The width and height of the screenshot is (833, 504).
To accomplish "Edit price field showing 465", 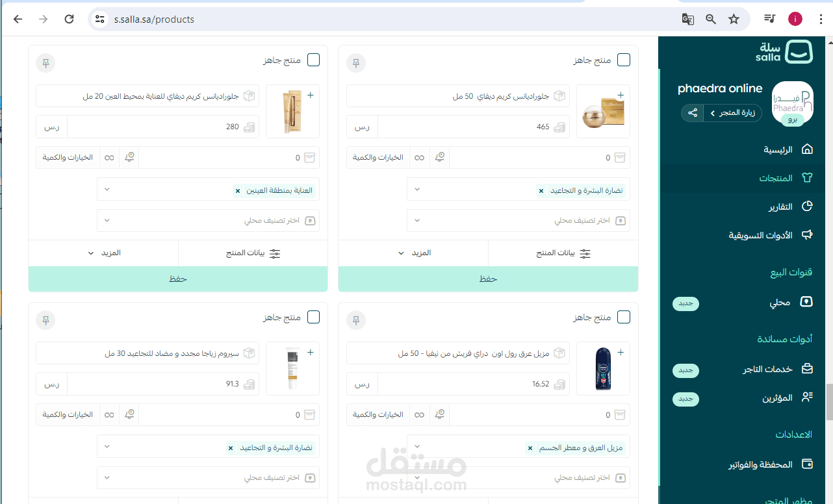I will [x=474, y=127].
